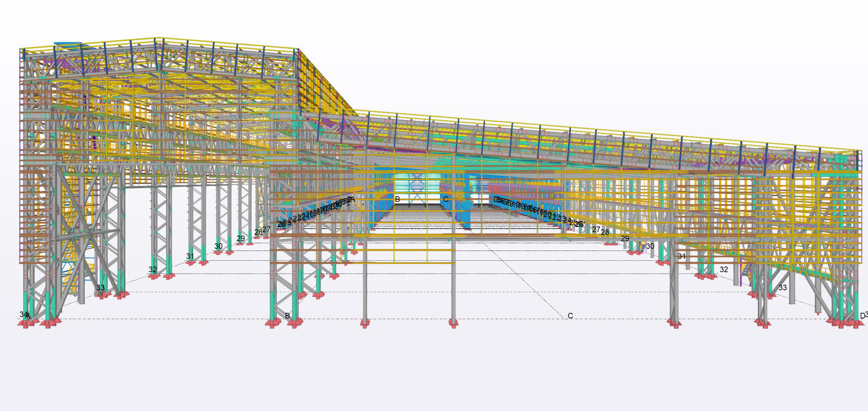Pick grid label "31" along axis D
Image resolution: width=868 pixels, height=411 pixels.
(682, 256)
